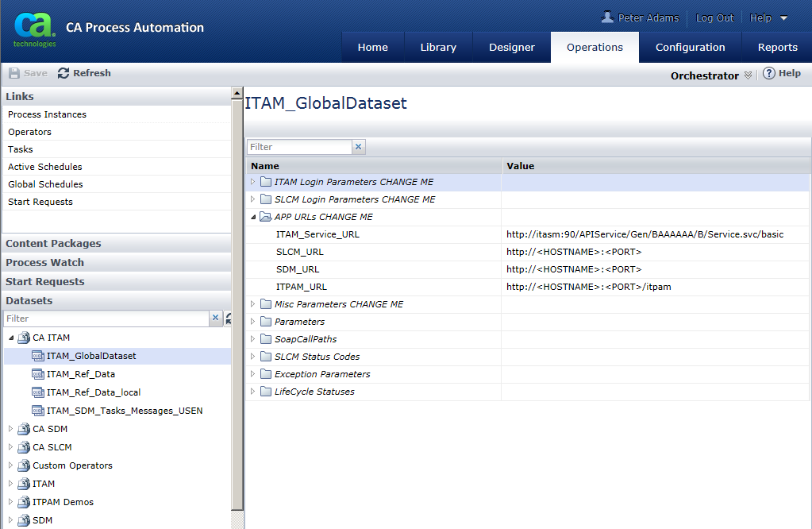
Task: Click the dataset icon for ITAM_GlobalDataset
Action: pos(39,355)
